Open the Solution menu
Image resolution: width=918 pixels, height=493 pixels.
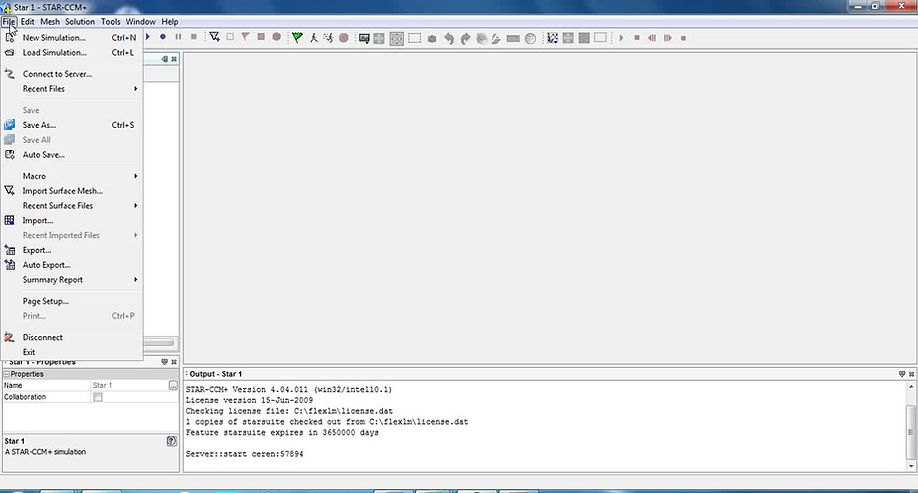80,22
